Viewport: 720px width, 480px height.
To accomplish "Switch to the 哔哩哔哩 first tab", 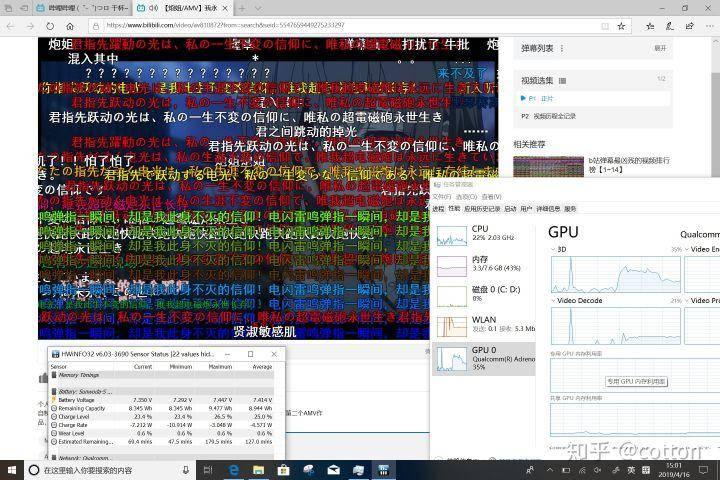I will pos(83,8).
